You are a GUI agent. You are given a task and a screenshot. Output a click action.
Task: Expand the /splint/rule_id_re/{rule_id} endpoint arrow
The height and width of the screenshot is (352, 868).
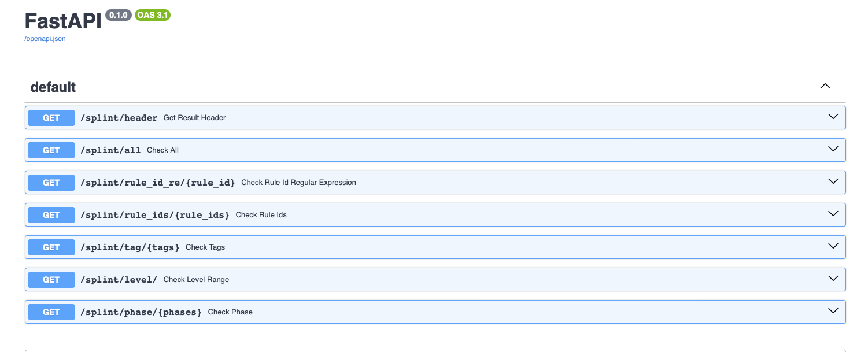(833, 181)
